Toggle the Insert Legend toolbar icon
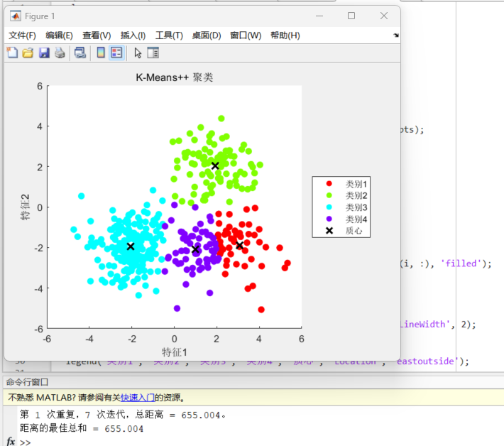Screen dimensions: 504x446 click(116, 53)
